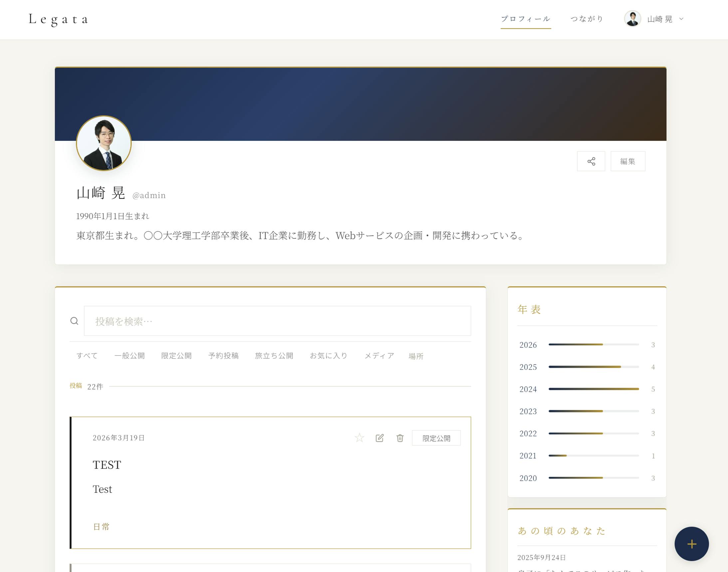
Task: Click the magnifier search icon
Action: [74, 321]
